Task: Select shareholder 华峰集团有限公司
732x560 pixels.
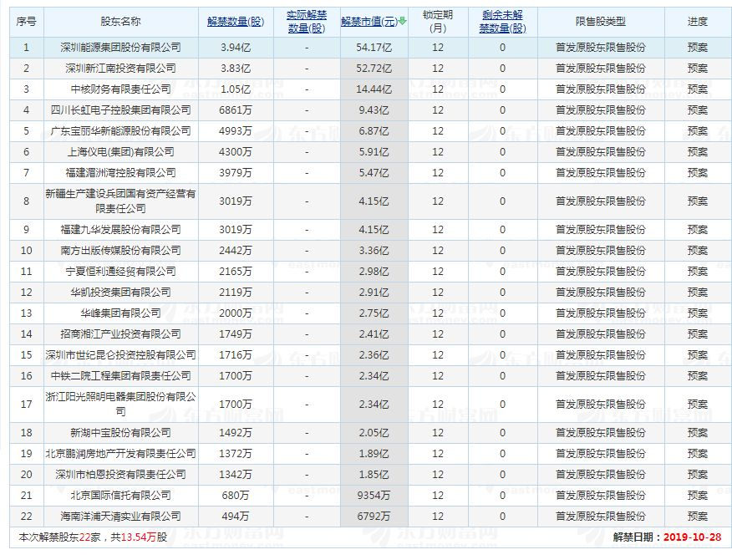Action: pyautogui.click(x=120, y=313)
